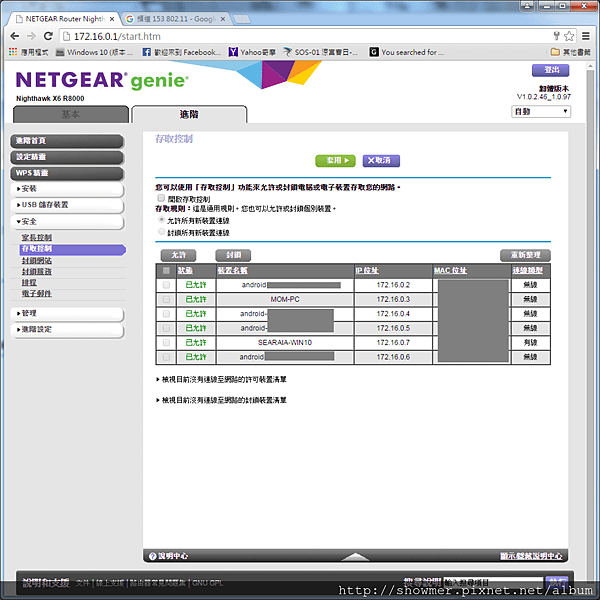The image size is (600, 600).
Task: Open 排程 sidebar link
Action: click(29, 282)
